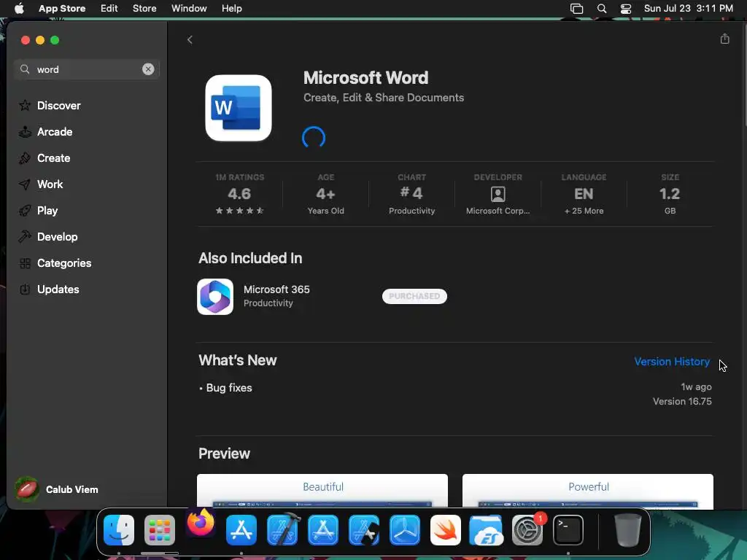Image resolution: width=747 pixels, height=560 pixels.
Task: Open Terminal from the dock
Action: pyautogui.click(x=568, y=530)
